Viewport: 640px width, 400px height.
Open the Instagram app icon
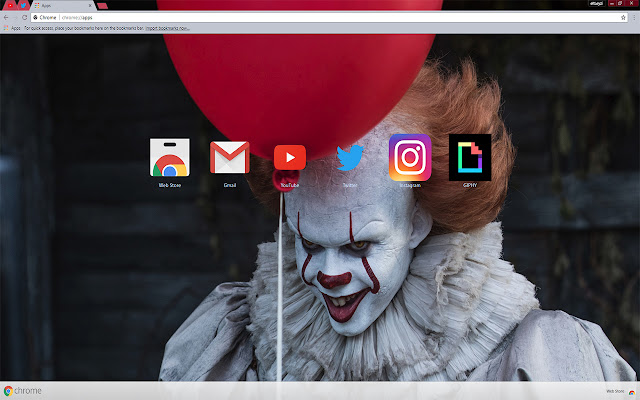point(410,158)
